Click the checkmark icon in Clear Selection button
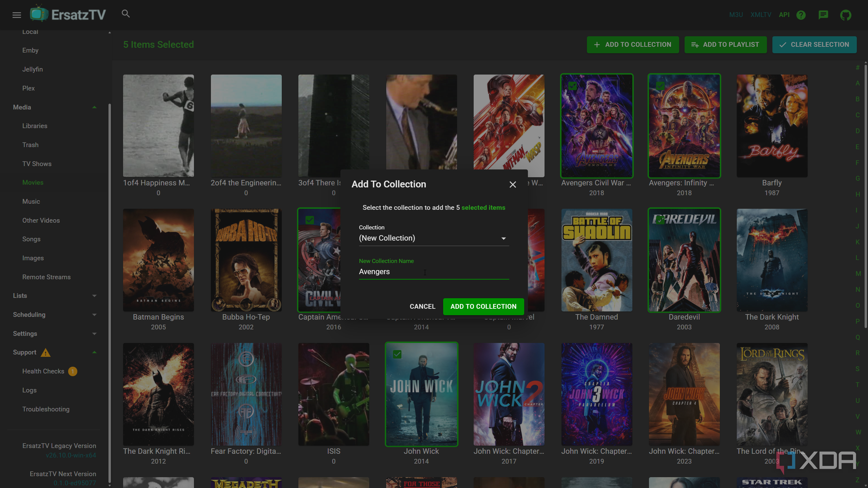The image size is (868, 488). (783, 45)
